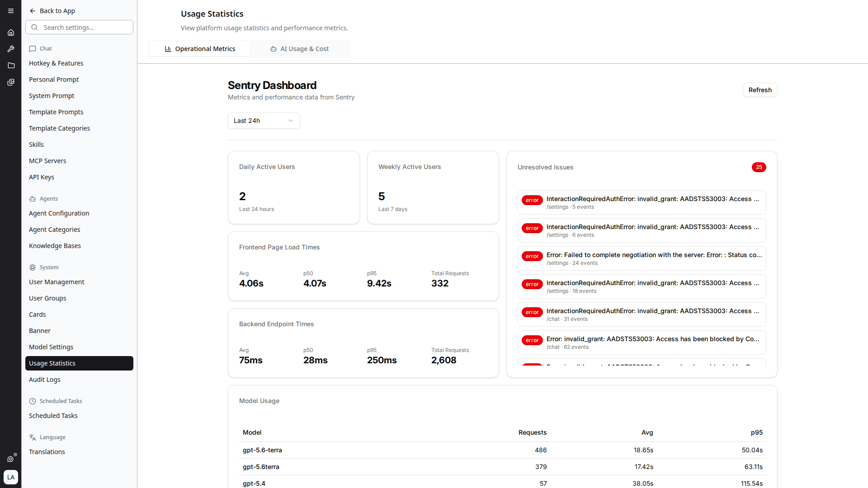Open the /chat issue with 31 events
The image size is (868, 488).
pyautogui.click(x=642, y=314)
